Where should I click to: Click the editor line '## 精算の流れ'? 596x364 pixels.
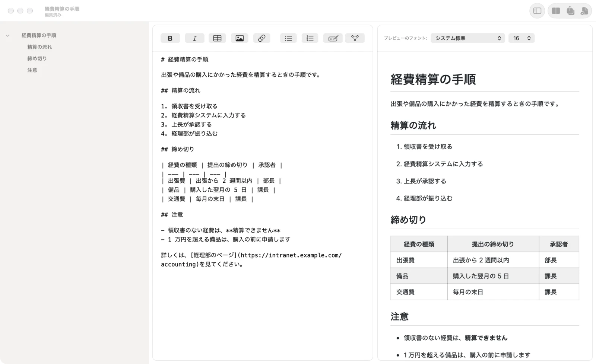pos(181,90)
